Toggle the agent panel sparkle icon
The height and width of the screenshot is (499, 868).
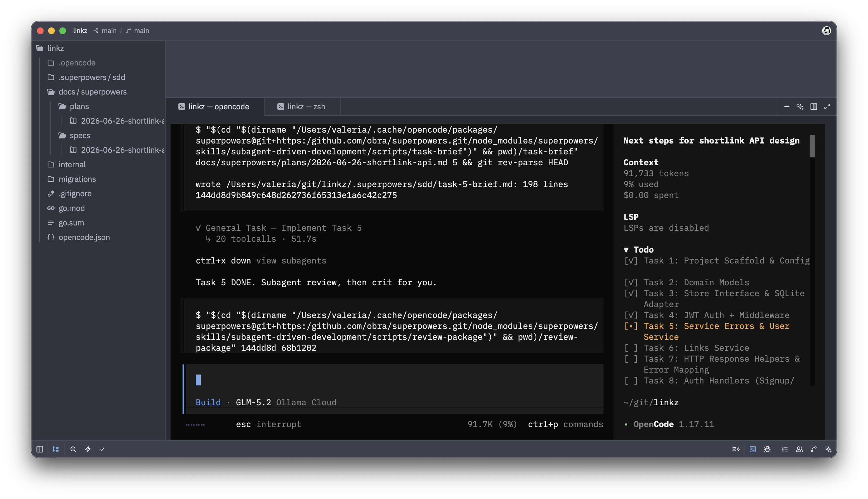point(828,449)
